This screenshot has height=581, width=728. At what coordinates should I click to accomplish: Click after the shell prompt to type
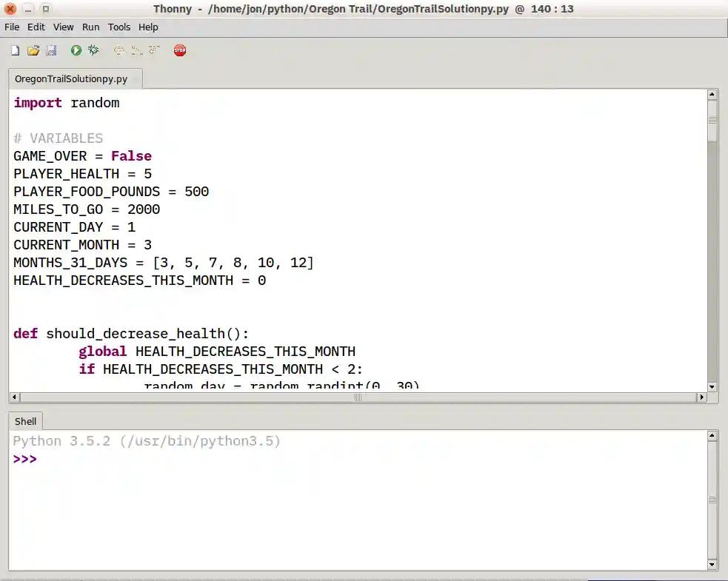44,459
